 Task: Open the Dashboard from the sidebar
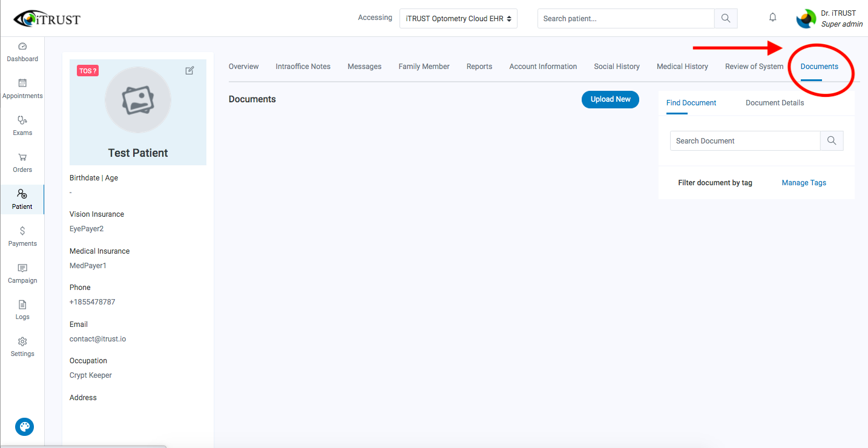coord(22,51)
